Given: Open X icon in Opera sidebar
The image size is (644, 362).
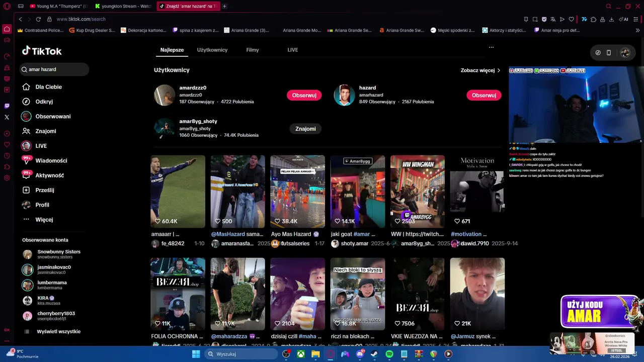Looking at the screenshot, I should click(x=7, y=117).
